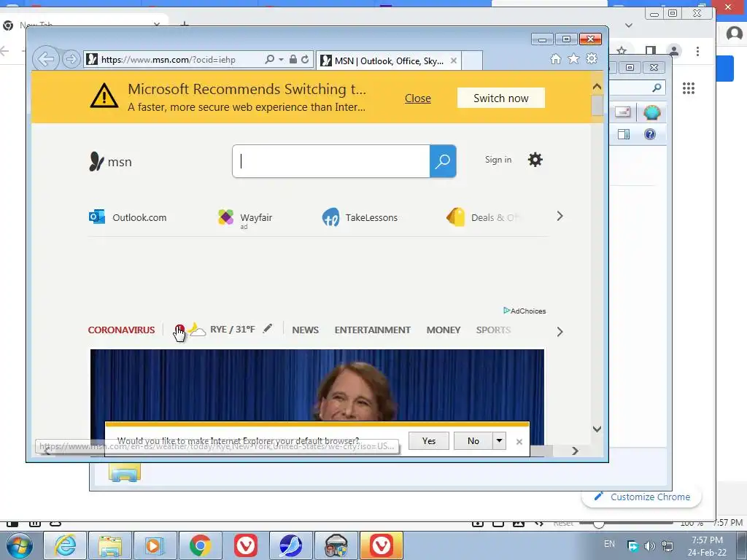Image resolution: width=747 pixels, height=560 pixels.
Task: Open the Deals shortcut link
Action: tap(483, 217)
